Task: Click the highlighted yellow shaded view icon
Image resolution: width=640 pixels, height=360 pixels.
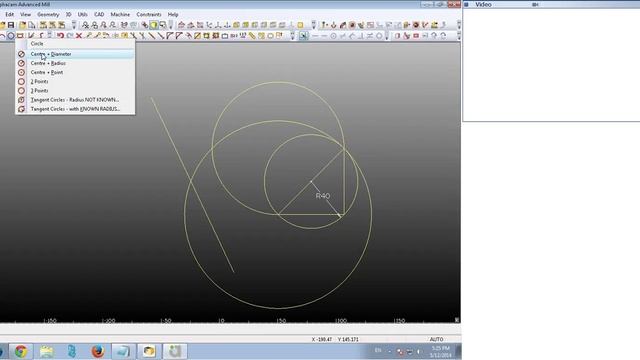Action: click(153, 25)
